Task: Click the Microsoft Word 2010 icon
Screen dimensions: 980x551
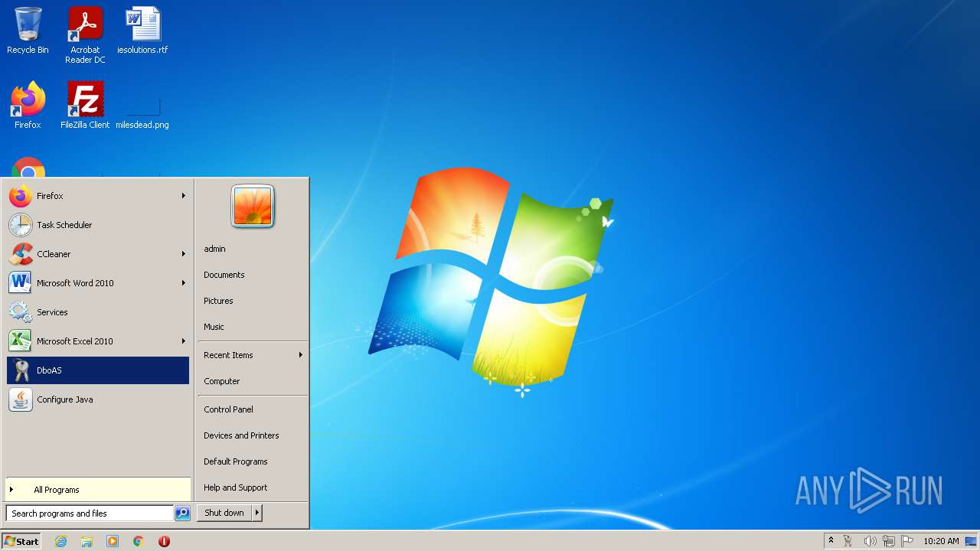Action: click(x=21, y=283)
